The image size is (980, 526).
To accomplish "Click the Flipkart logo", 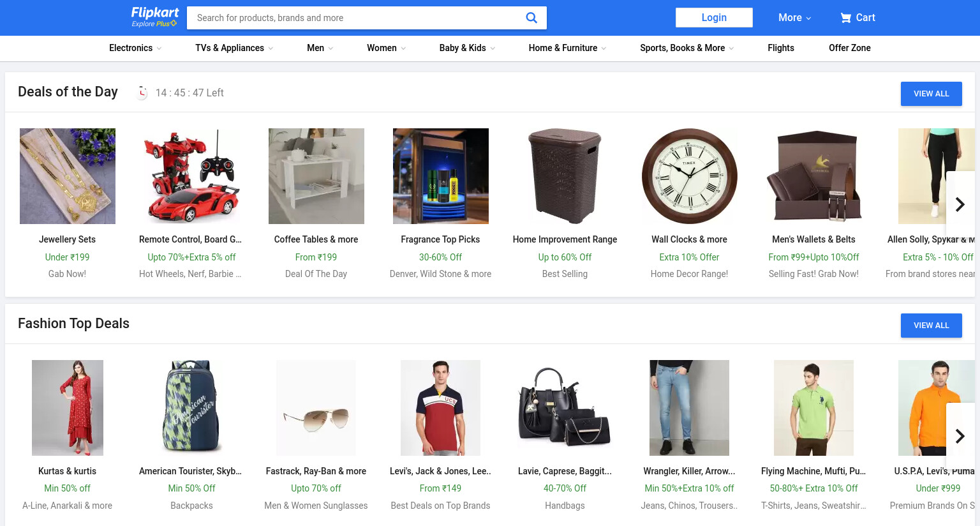I will click(155, 13).
